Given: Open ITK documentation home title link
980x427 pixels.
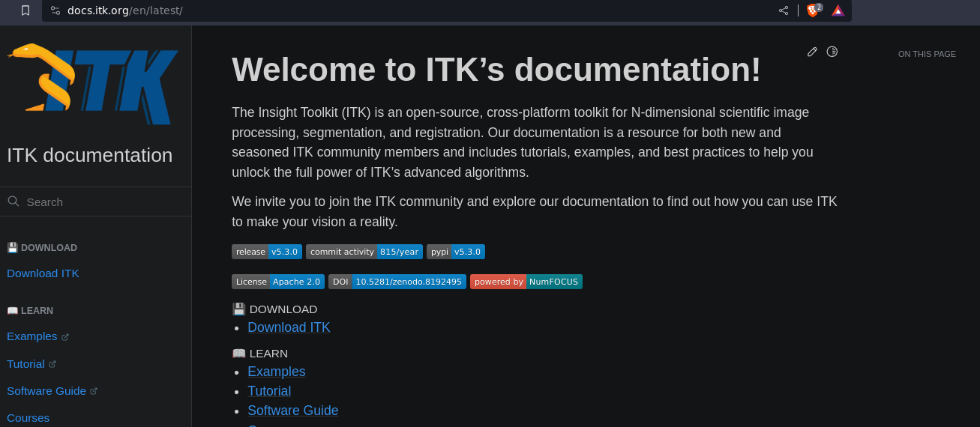Looking at the screenshot, I should (x=90, y=155).
